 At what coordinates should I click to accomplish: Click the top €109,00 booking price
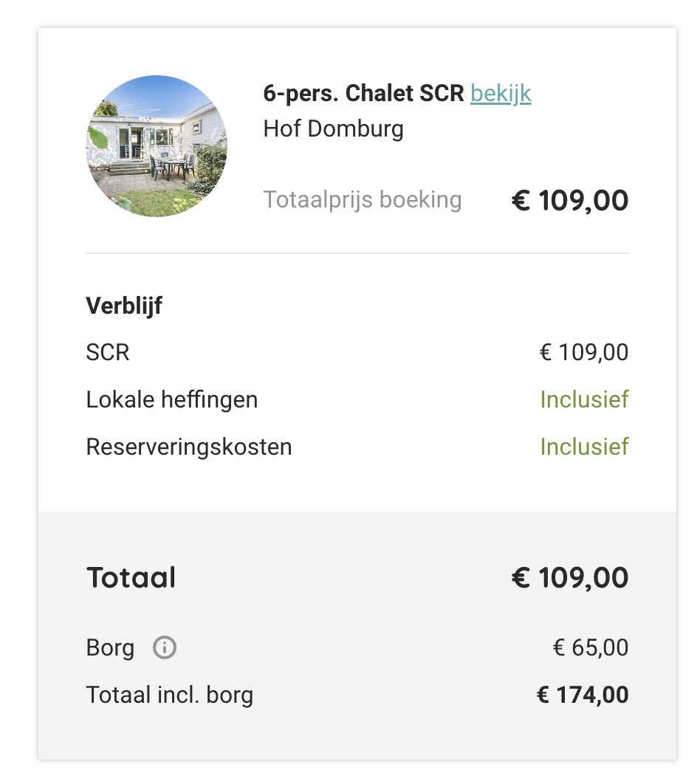pyautogui.click(x=570, y=201)
